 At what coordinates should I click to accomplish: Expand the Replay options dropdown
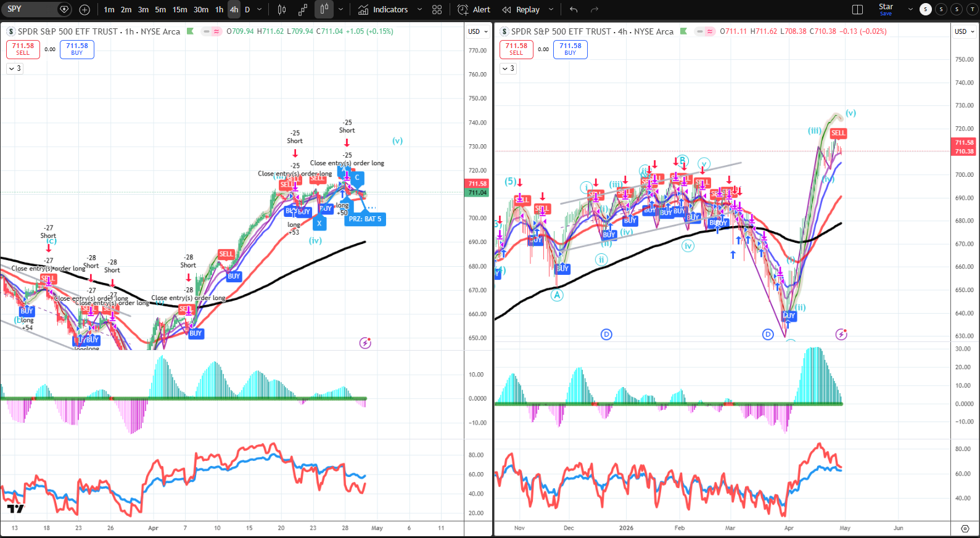(551, 10)
